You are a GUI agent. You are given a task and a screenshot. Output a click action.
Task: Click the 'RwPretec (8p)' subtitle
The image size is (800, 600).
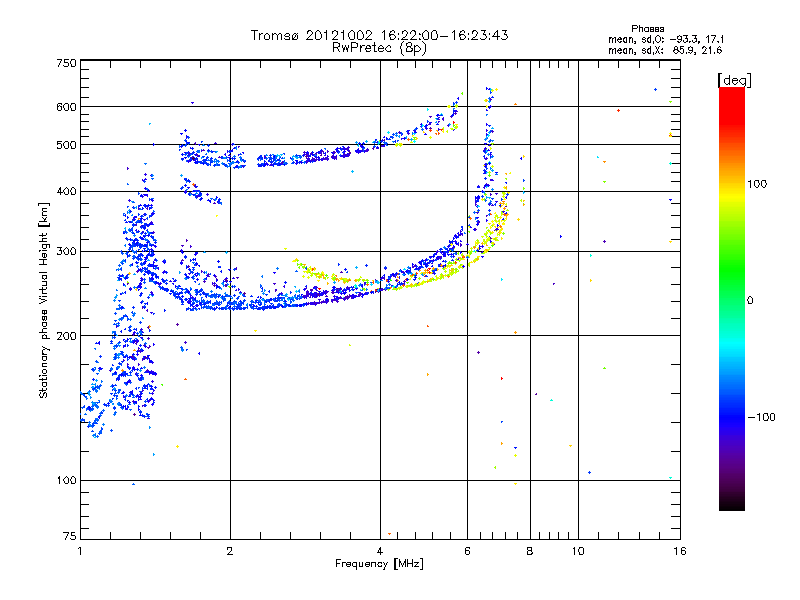tap(379, 48)
